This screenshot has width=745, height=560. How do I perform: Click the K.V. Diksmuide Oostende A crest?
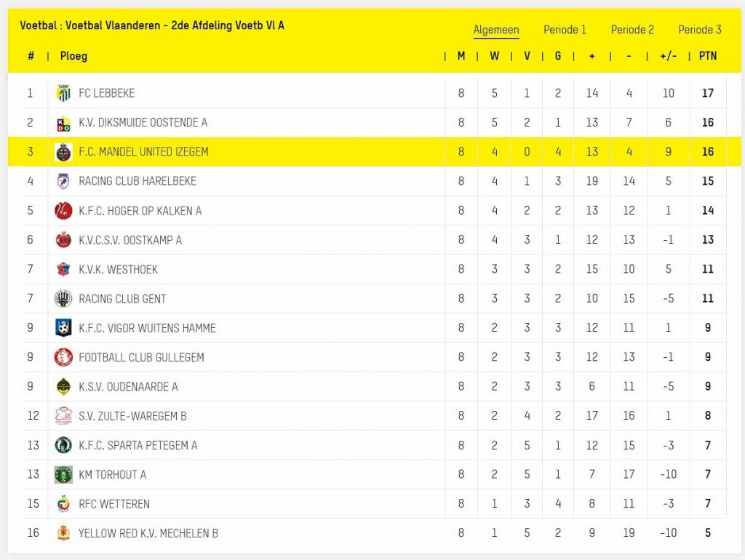tap(63, 123)
